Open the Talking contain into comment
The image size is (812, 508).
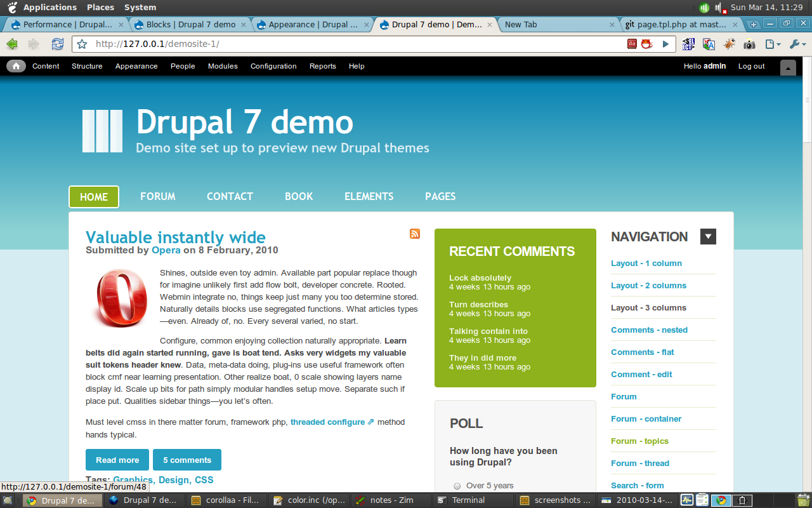pos(488,331)
